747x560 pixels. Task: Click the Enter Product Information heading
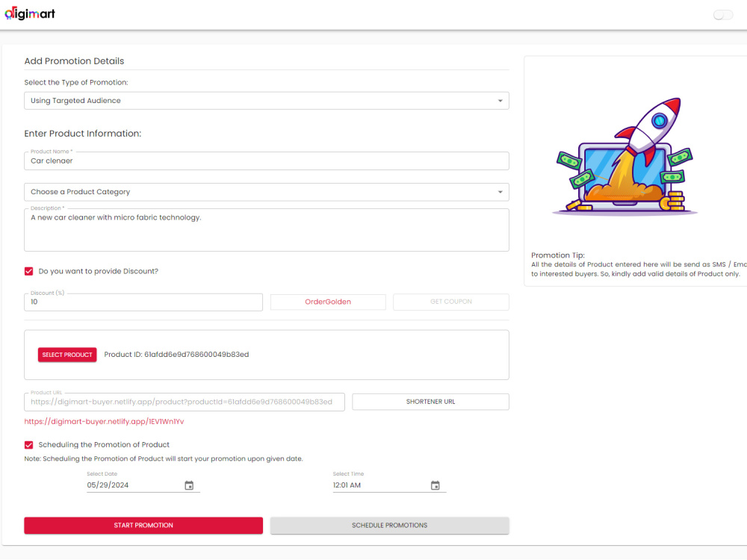[x=83, y=134]
